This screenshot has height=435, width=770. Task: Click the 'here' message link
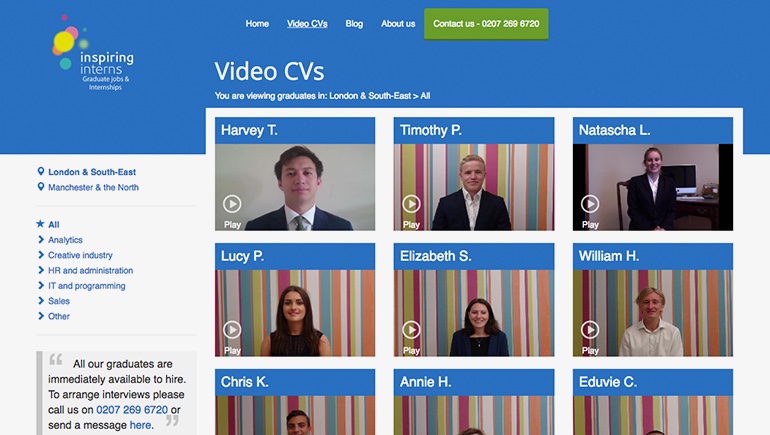140,425
